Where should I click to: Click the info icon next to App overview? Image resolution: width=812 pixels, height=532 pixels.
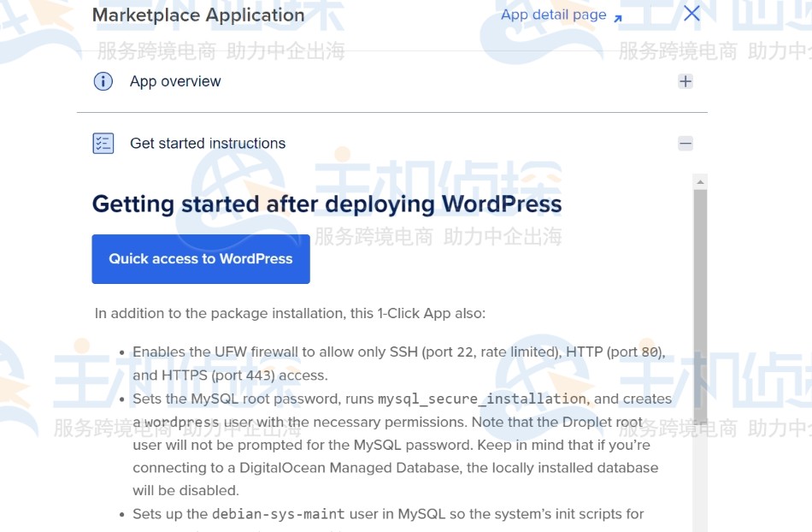point(103,81)
